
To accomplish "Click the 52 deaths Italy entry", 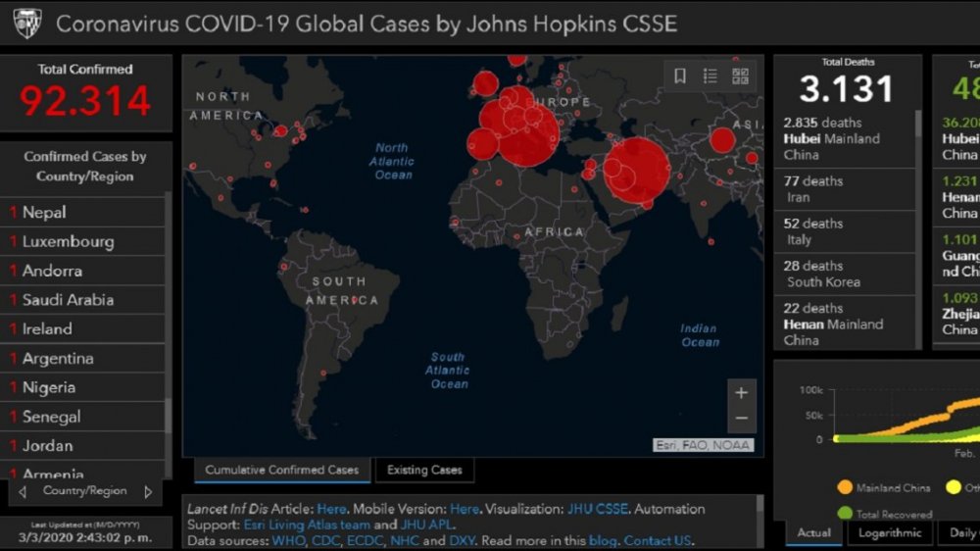I will (x=845, y=232).
